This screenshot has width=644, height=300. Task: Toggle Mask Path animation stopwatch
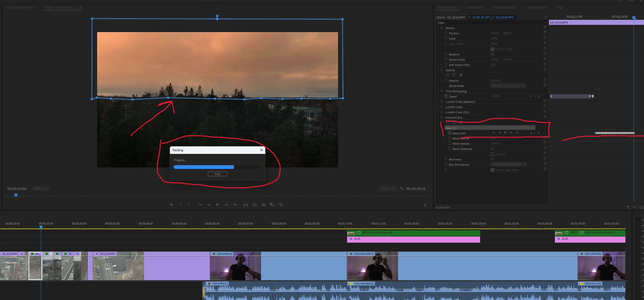(x=449, y=133)
